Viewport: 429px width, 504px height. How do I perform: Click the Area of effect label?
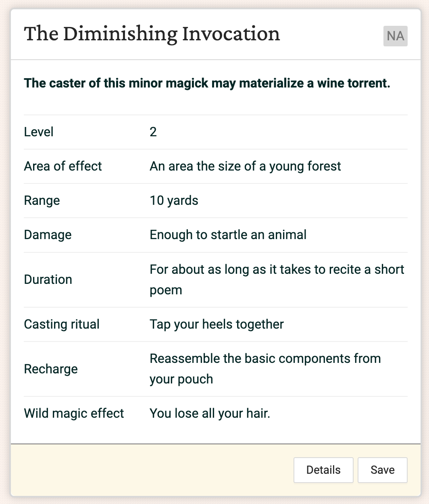point(63,166)
